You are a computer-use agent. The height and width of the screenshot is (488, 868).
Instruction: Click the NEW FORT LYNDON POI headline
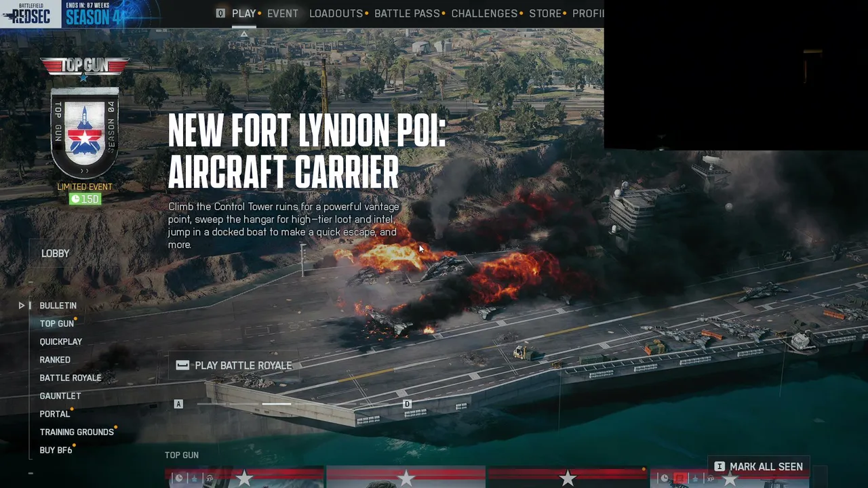click(x=307, y=150)
